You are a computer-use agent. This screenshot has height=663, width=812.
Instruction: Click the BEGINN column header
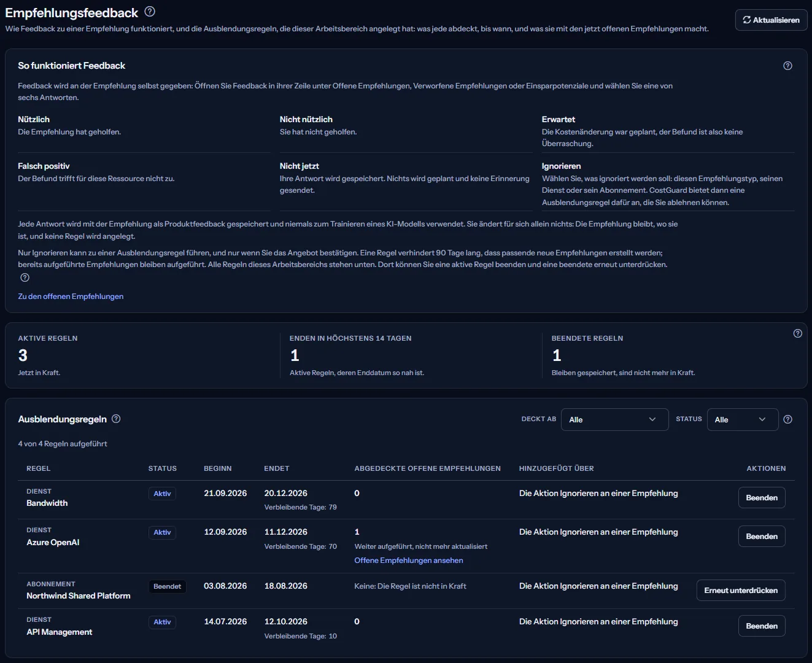(218, 468)
